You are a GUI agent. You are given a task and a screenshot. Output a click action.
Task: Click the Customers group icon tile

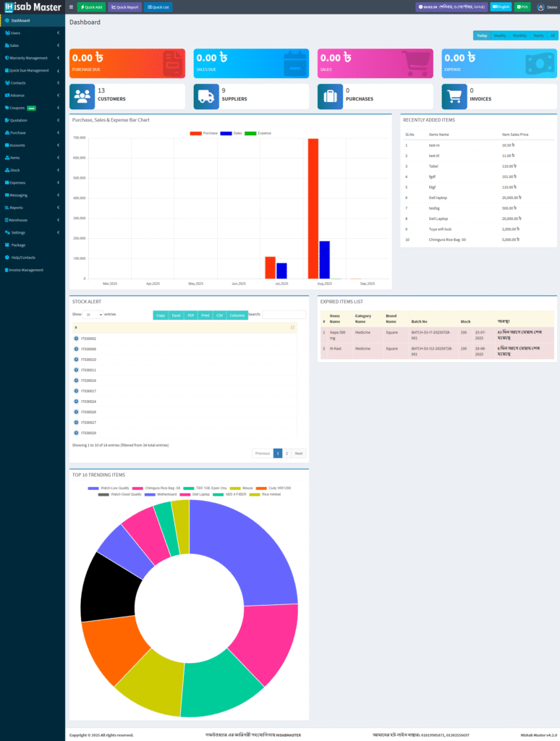(82, 96)
